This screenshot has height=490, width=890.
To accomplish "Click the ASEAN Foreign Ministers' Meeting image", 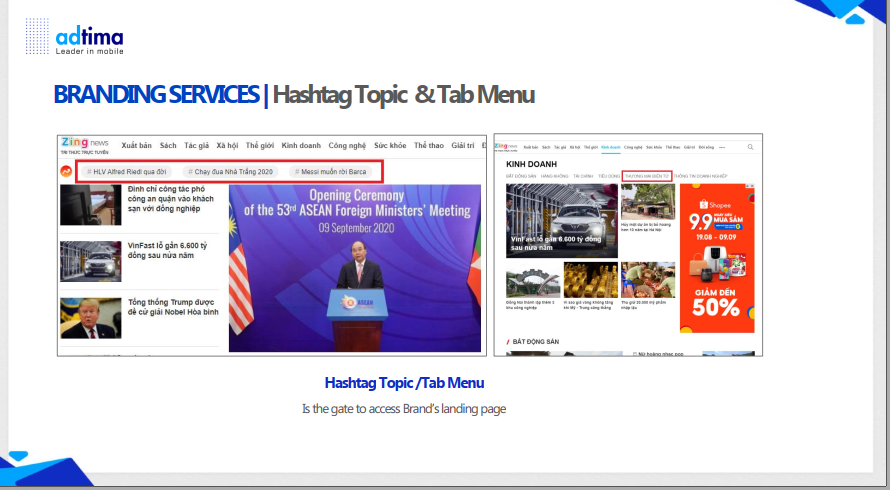I will coord(355,268).
